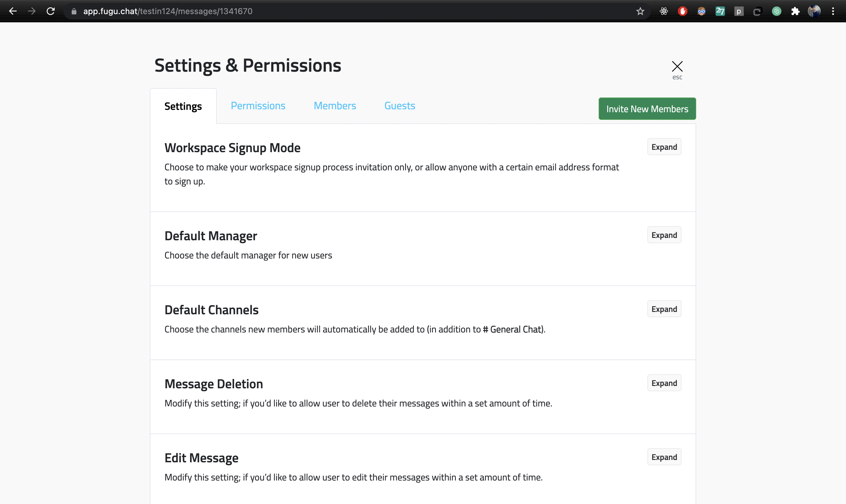Image resolution: width=846 pixels, height=504 pixels.
Task: Click the Default Channels heading
Action: [x=211, y=310]
